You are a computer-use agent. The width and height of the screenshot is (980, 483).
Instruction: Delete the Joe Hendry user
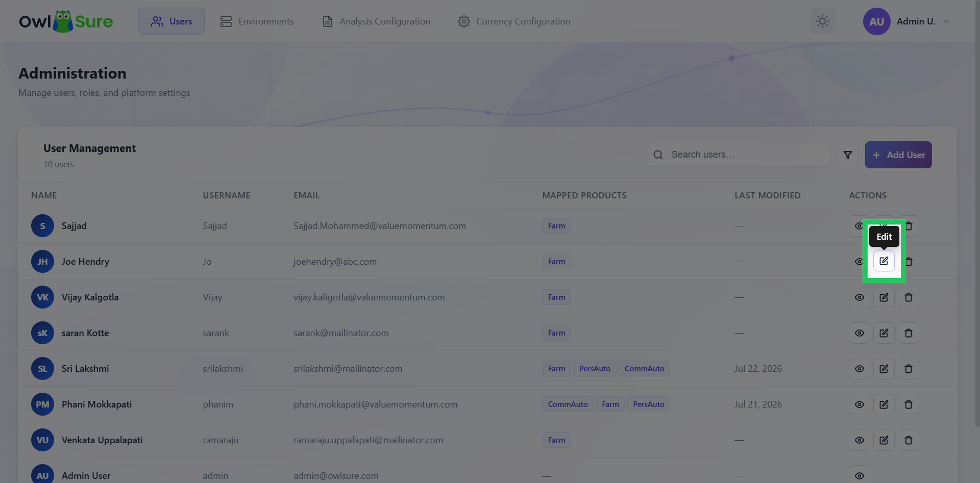tap(909, 262)
